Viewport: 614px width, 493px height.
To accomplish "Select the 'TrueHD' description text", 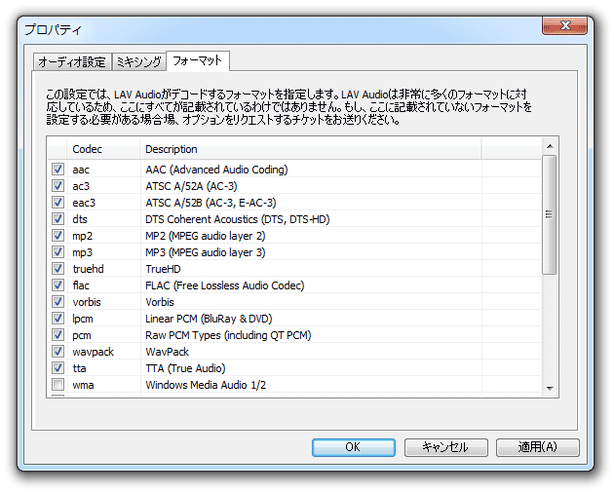I will pos(163,269).
